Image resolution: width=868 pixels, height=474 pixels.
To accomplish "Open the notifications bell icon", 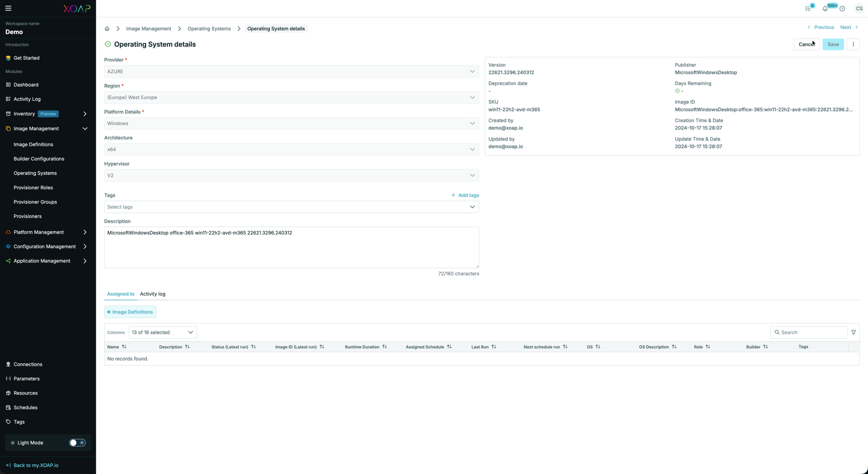I will [825, 9].
